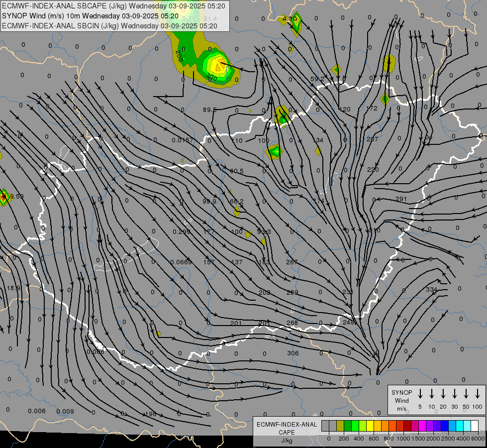Click the 59.2 value on the map

pyautogui.click(x=317, y=79)
